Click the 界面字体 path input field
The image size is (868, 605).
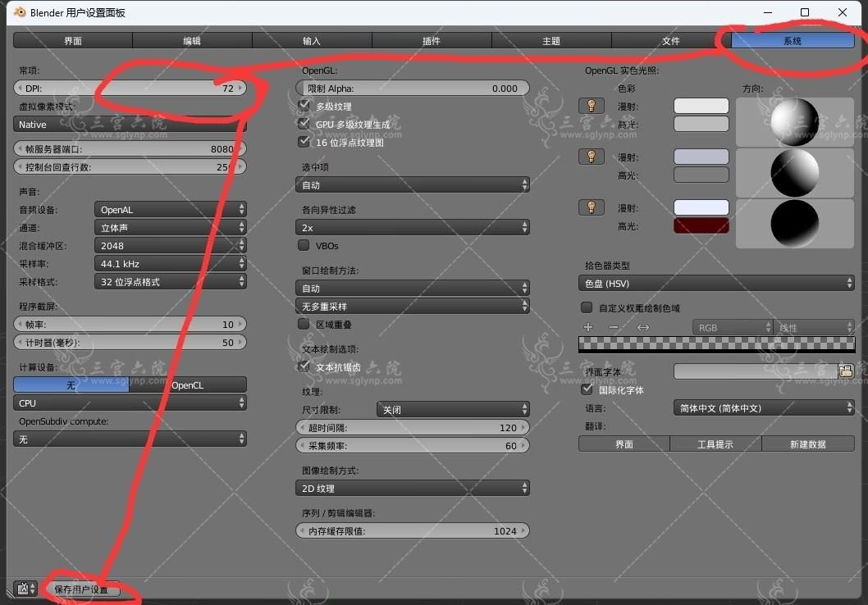tap(756, 371)
